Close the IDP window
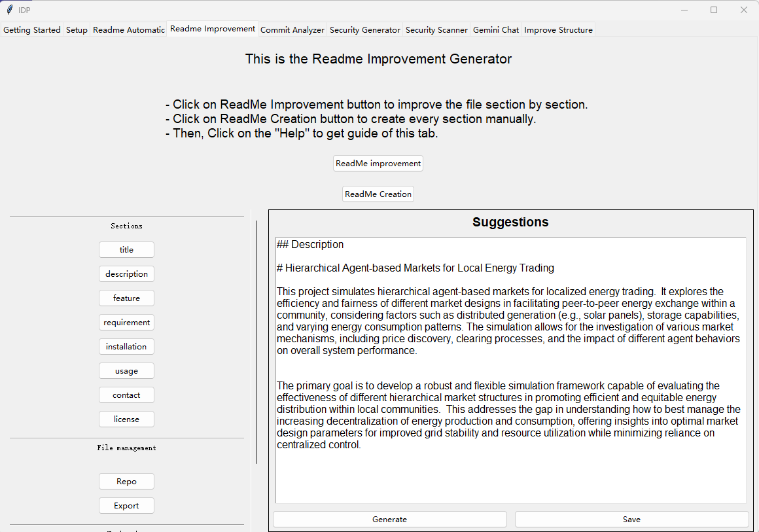759x532 pixels. (x=744, y=10)
